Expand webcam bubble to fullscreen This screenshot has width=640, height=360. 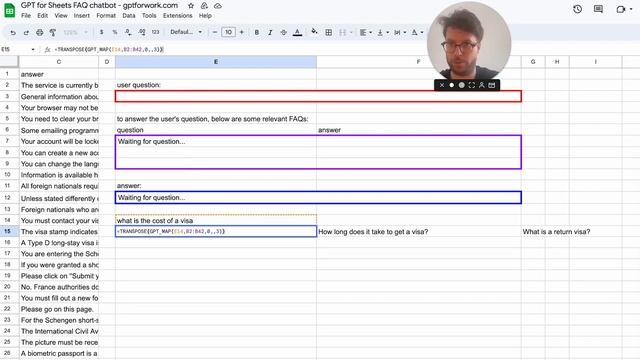pos(472,85)
